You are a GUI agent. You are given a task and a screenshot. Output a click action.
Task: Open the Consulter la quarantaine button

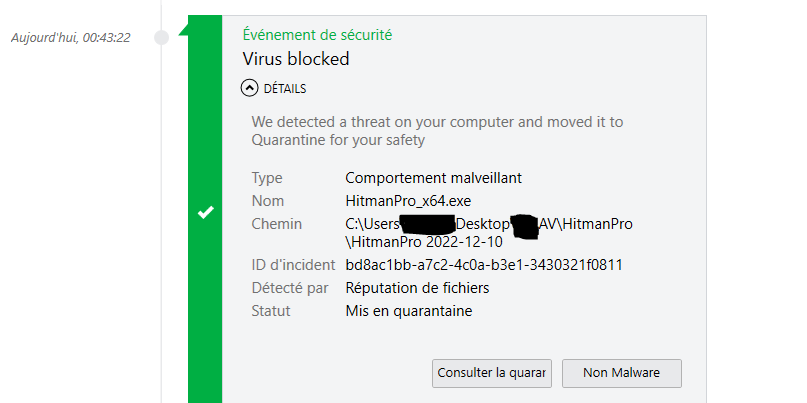coord(492,373)
